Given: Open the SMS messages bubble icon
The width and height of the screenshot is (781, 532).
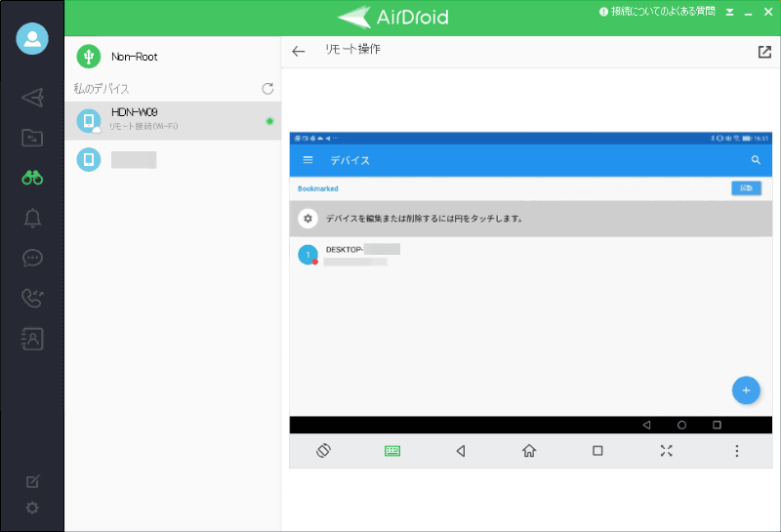Looking at the screenshot, I should (32, 258).
